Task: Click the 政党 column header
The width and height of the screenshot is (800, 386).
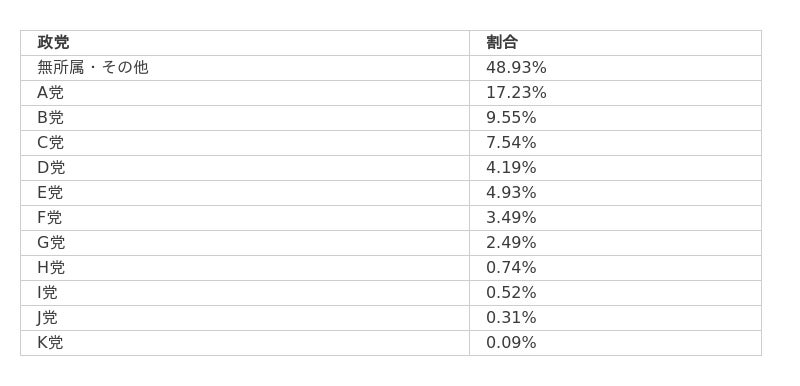Action: click(x=53, y=43)
